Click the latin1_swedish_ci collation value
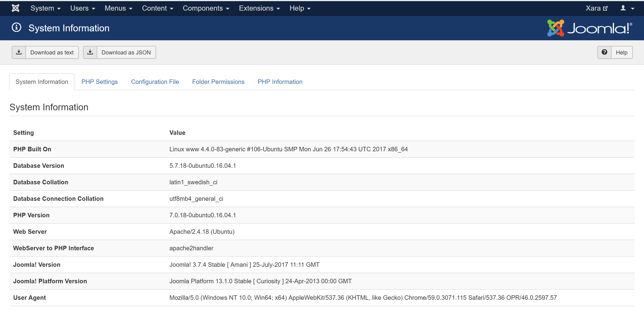Image resolution: width=644 pixels, height=333 pixels. [193, 182]
